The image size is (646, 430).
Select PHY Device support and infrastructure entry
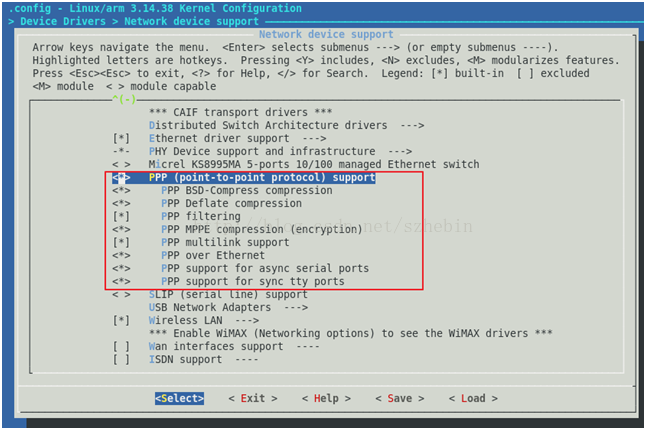(262, 151)
